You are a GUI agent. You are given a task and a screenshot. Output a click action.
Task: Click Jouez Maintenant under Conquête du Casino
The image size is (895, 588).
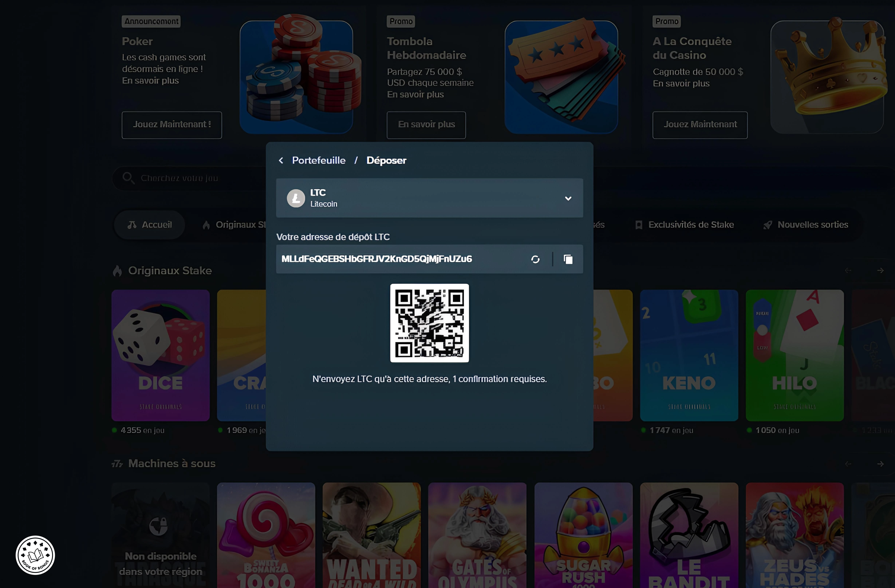pos(700,125)
